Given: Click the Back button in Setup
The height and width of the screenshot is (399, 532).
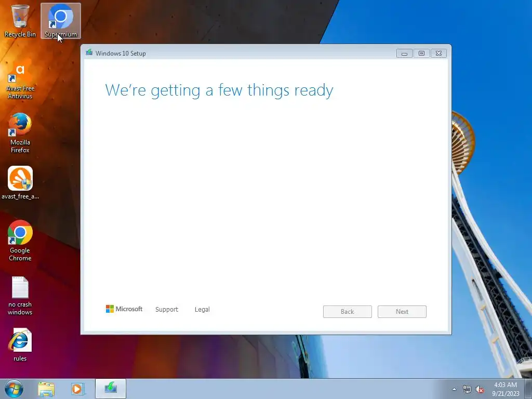Looking at the screenshot, I should click(x=348, y=312).
